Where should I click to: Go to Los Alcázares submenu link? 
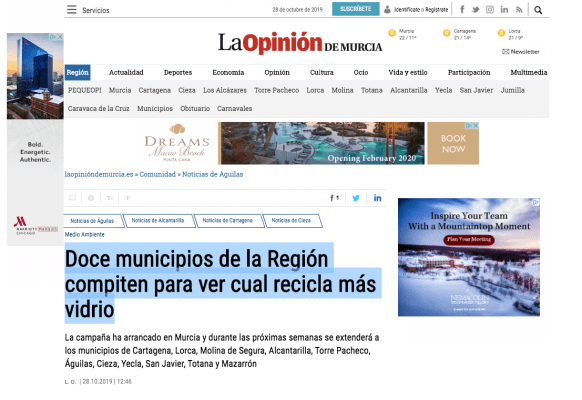click(225, 90)
